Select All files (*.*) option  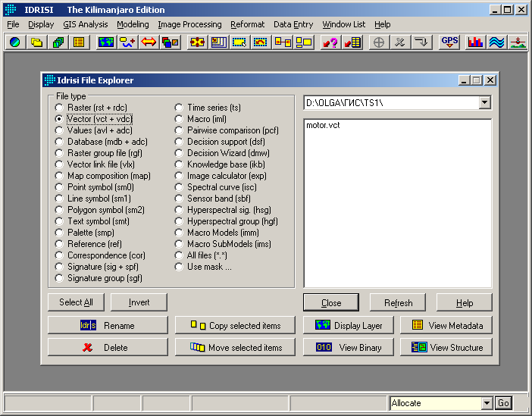tap(201, 255)
